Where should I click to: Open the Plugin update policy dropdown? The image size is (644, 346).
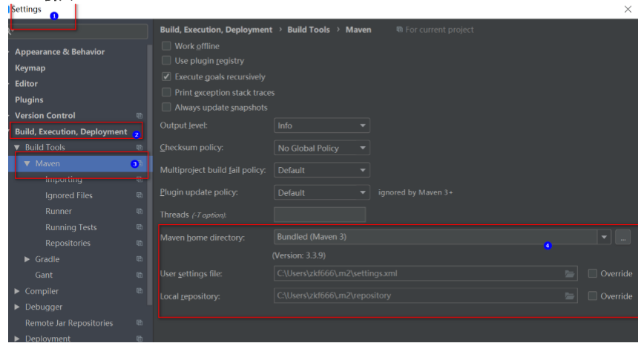pyautogui.click(x=321, y=192)
